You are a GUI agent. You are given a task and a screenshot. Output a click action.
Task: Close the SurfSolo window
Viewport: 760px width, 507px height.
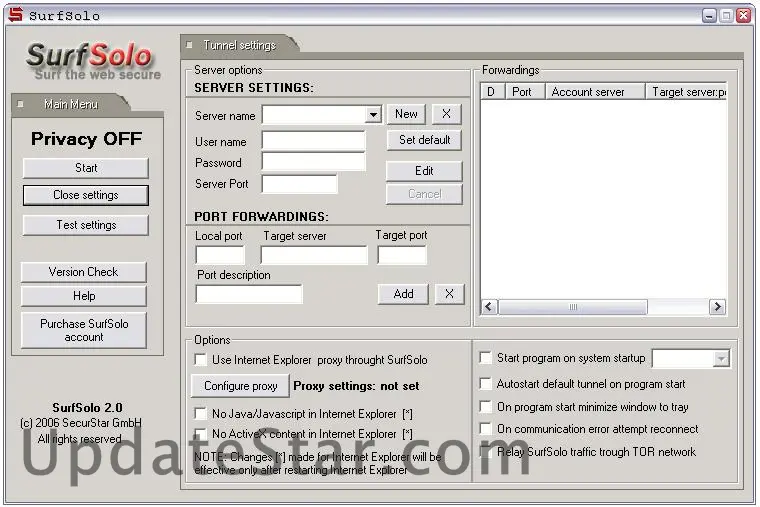pos(744,16)
